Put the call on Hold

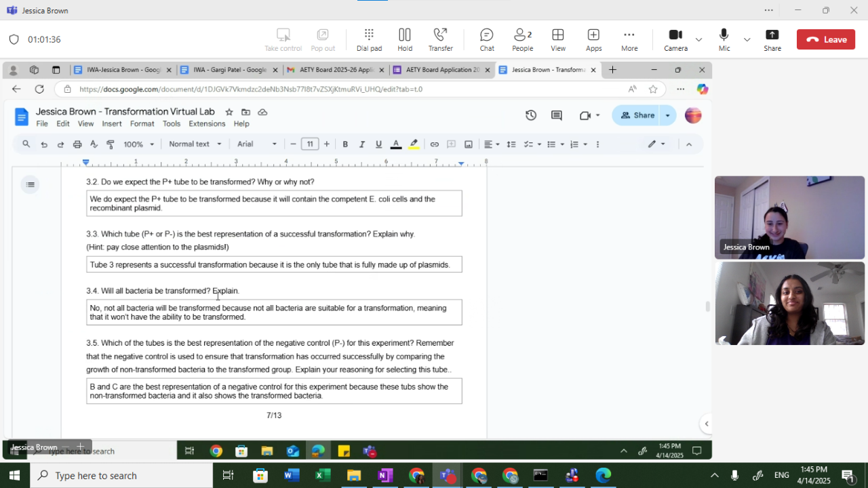[x=405, y=39]
